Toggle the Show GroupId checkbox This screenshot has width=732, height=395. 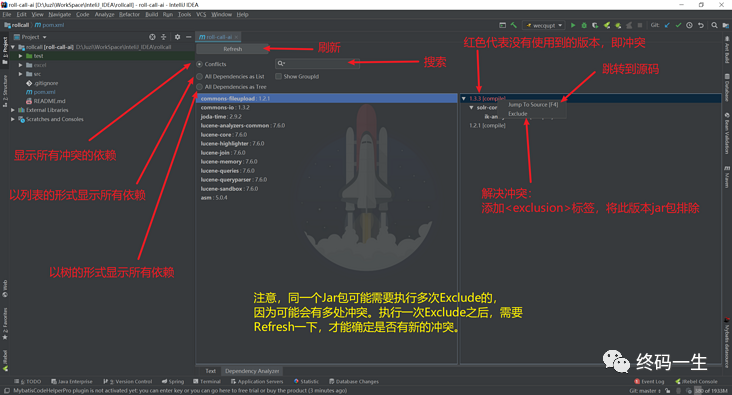(x=278, y=76)
